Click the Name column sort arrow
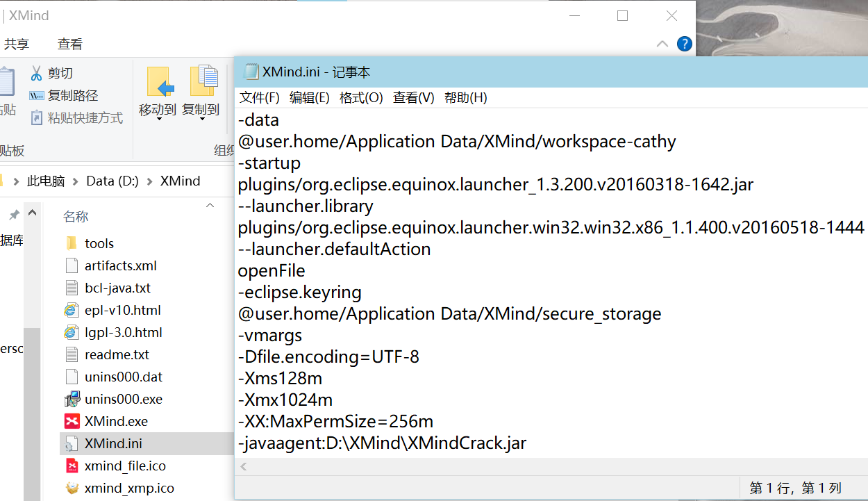The image size is (868, 501). pos(210,206)
